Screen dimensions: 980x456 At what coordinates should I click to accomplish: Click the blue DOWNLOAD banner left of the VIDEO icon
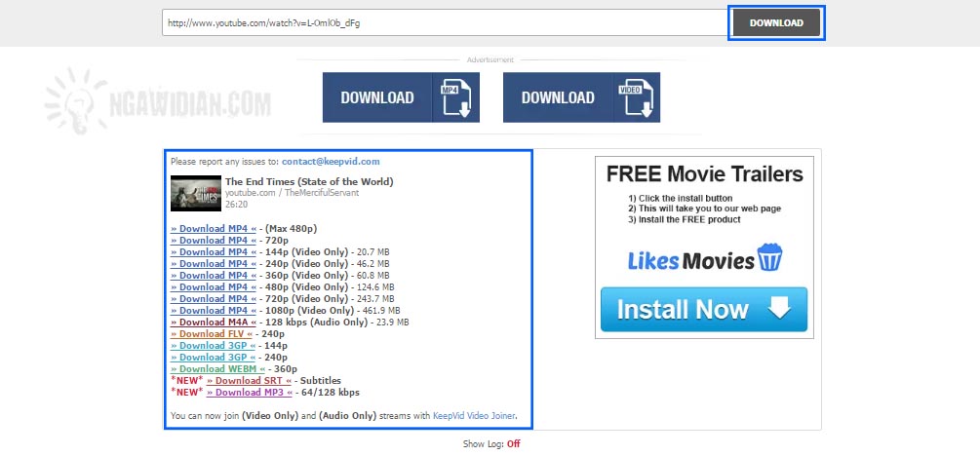558,97
